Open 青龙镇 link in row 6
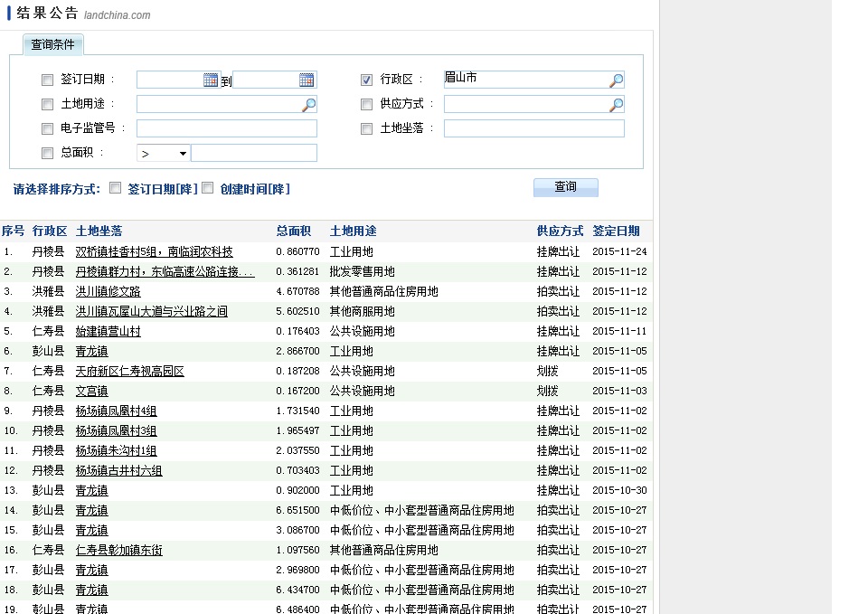The image size is (868, 614). [x=91, y=352]
